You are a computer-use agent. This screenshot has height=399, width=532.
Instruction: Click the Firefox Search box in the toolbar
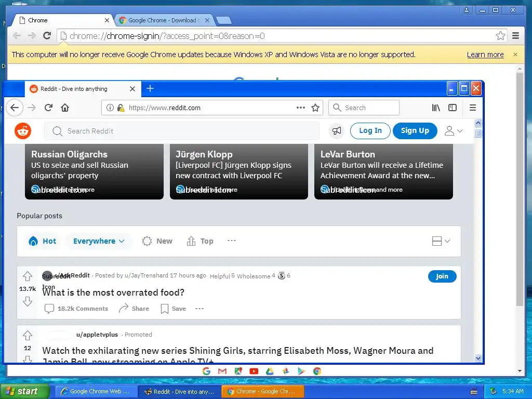click(x=364, y=108)
